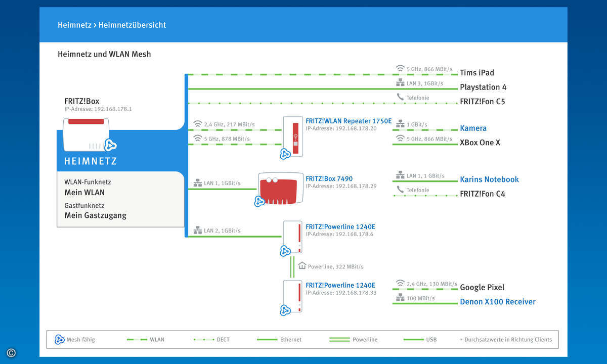
Task: Click the red FRITZ!Box 7490 device image
Action: [x=281, y=189]
